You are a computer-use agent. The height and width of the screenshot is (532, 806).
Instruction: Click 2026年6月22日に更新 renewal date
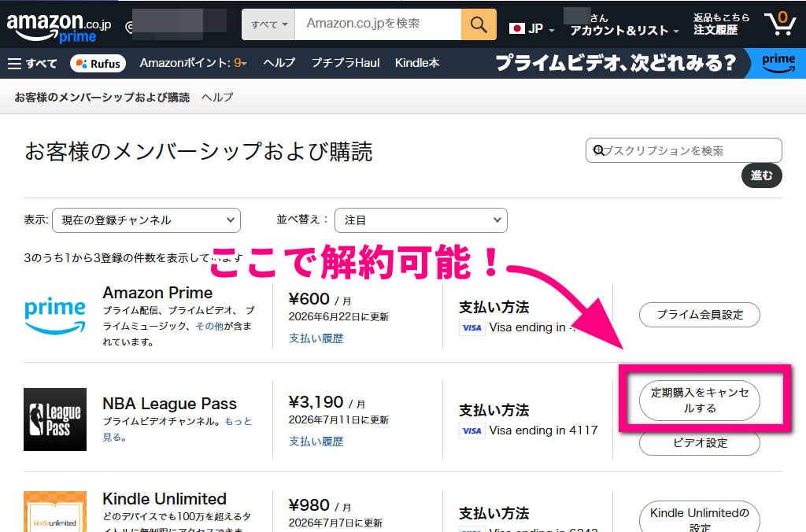point(338,316)
